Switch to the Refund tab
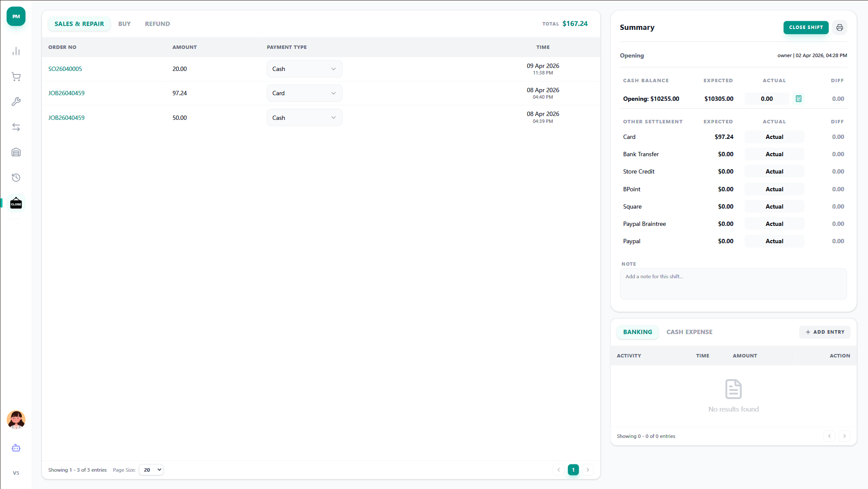This screenshot has width=868, height=489. (157, 24)
